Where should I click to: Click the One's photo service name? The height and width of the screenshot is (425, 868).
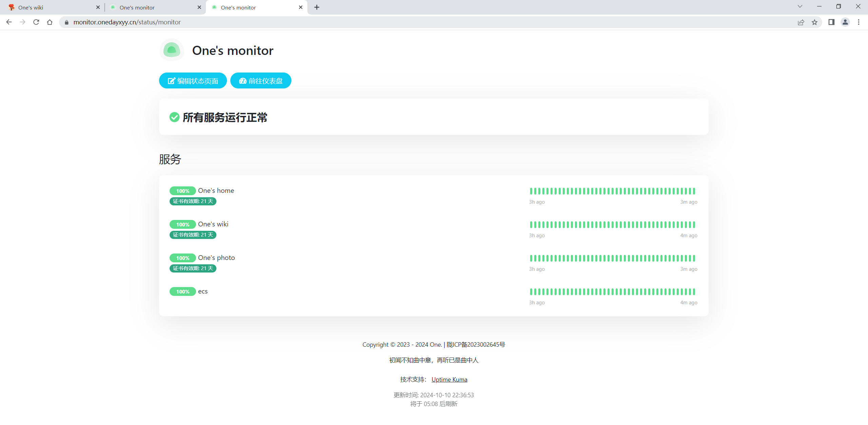(x=216, y=258)
